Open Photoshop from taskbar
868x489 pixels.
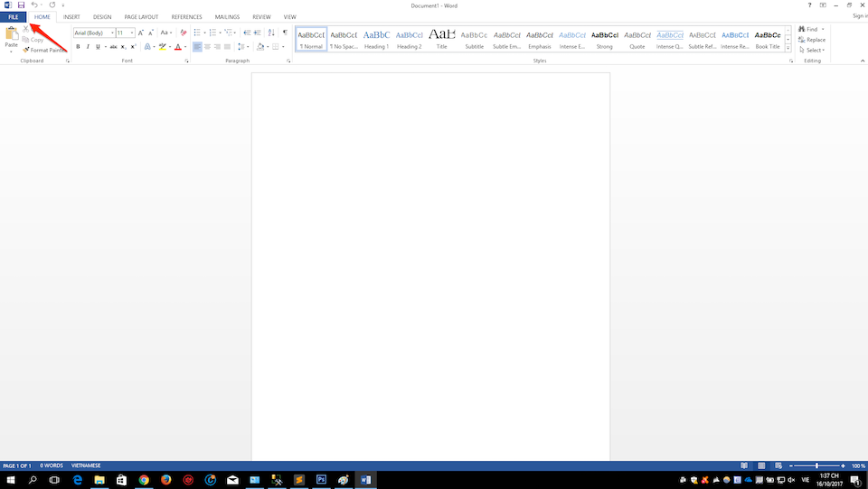[321, 480]
